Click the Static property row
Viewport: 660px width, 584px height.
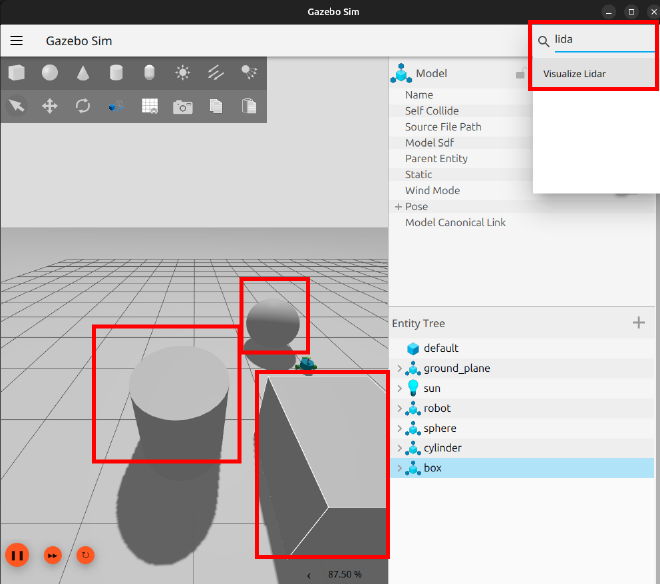coord(461,174)
